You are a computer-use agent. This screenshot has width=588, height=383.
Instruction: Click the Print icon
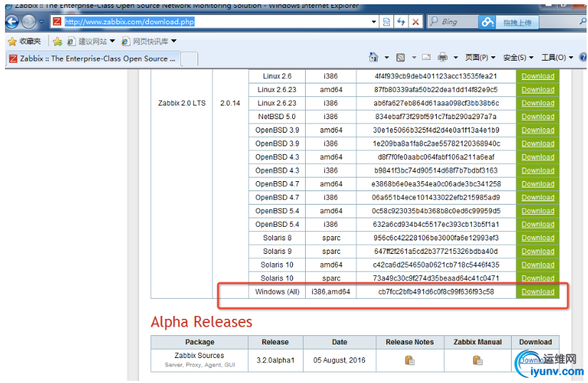coord(443,57)
